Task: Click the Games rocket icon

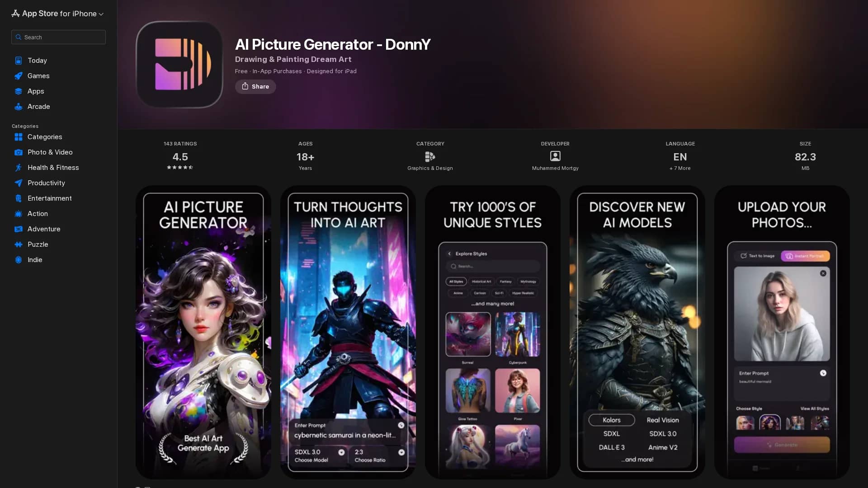Action: [19, 76]
